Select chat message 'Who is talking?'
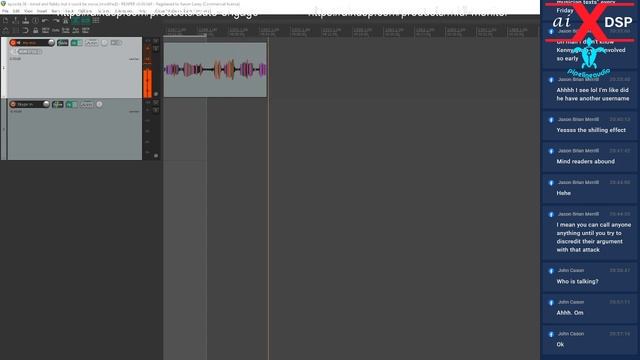Image resolution: width=640 pixels, height=360 pixels. pos(577,281)
